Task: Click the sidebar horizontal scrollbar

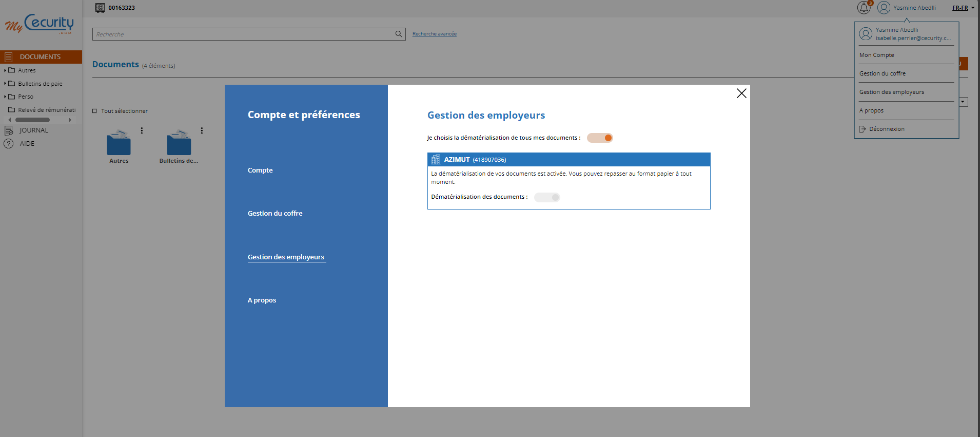Action: coord(33,120)
